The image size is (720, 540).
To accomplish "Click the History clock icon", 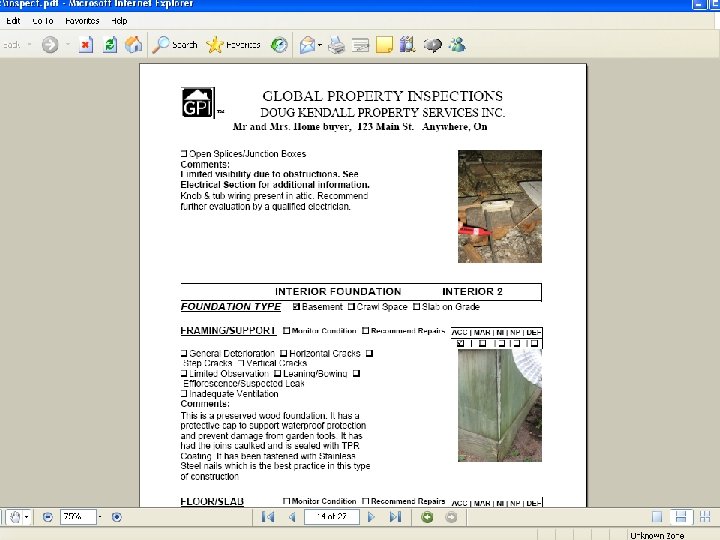I will pyautogui.click(x=279, y=45).
